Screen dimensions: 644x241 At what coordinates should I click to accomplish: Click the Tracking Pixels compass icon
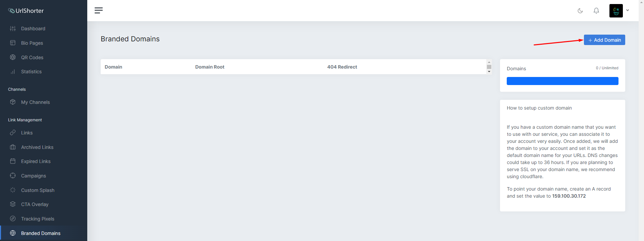(13, 219)
